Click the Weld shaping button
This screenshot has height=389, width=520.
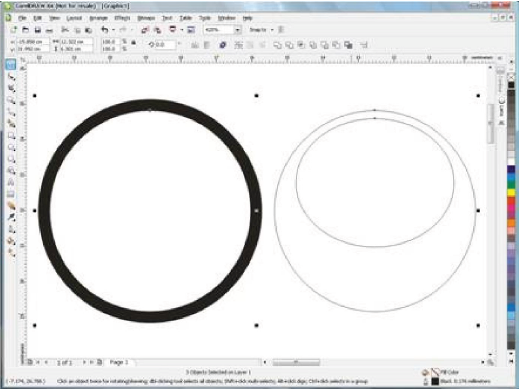point(277,45)
